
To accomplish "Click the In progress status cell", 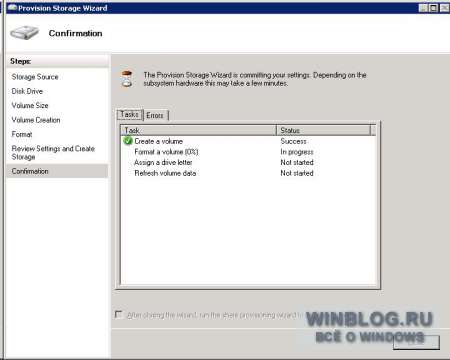I will (297, 152).
